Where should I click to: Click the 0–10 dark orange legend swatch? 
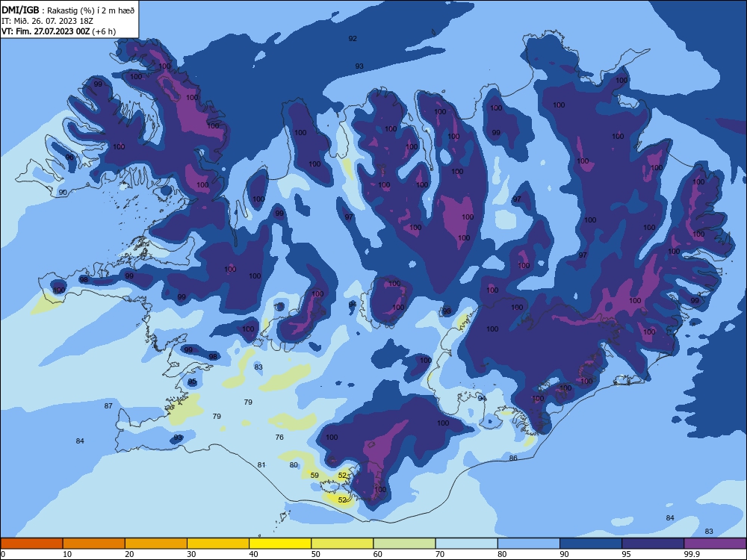31,544
